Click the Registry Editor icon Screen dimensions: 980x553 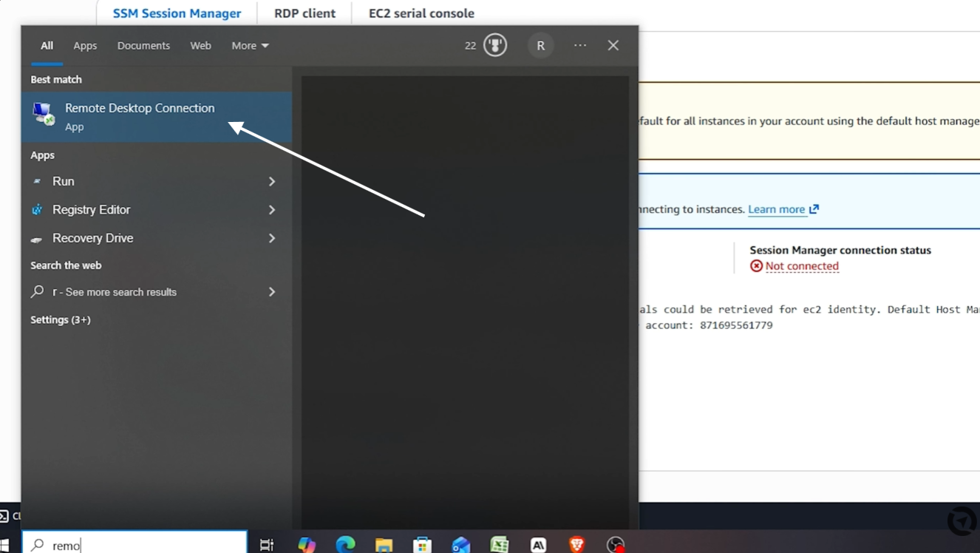pos(37,210)
